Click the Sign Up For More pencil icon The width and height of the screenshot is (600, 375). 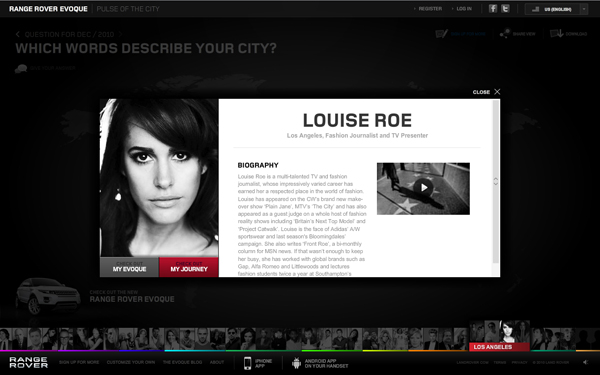pyautogui.click(x=442, y=34)
